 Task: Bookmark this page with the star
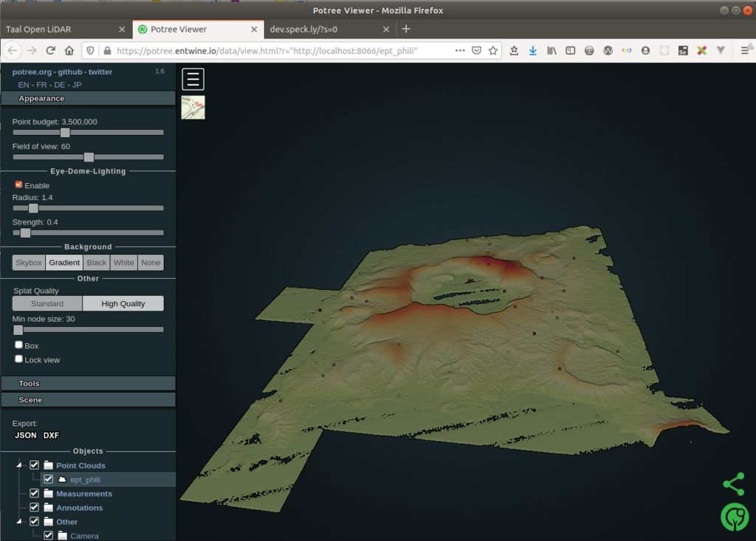[492, 51]
